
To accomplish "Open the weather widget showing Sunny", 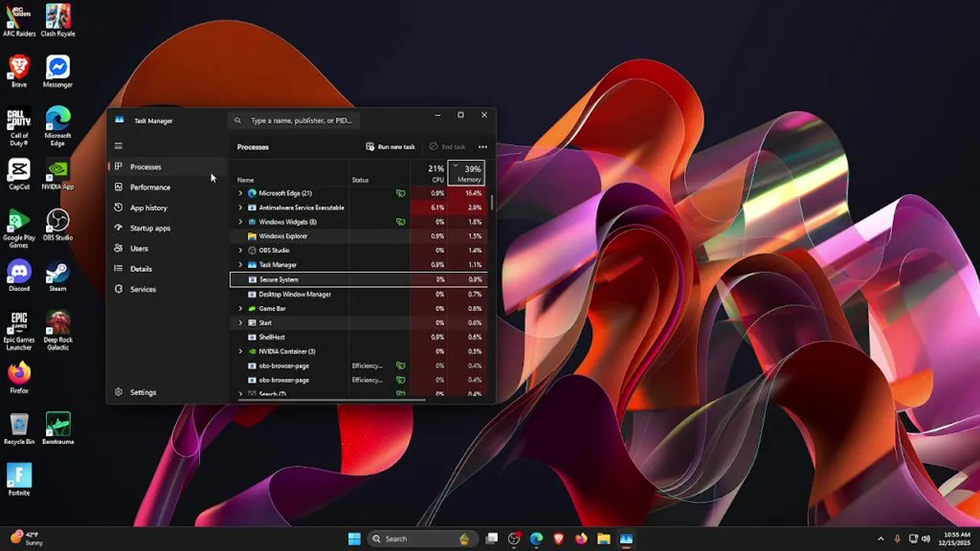I will click(28, 539).
